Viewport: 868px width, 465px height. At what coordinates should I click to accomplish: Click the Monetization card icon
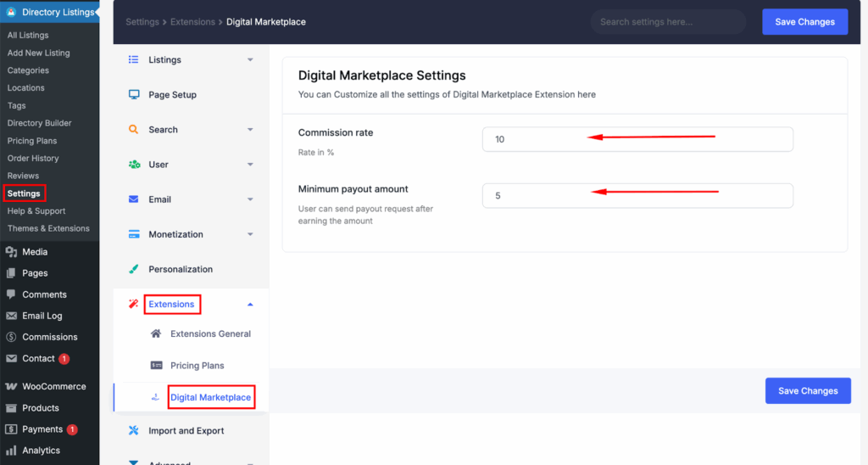coord(134,234)
